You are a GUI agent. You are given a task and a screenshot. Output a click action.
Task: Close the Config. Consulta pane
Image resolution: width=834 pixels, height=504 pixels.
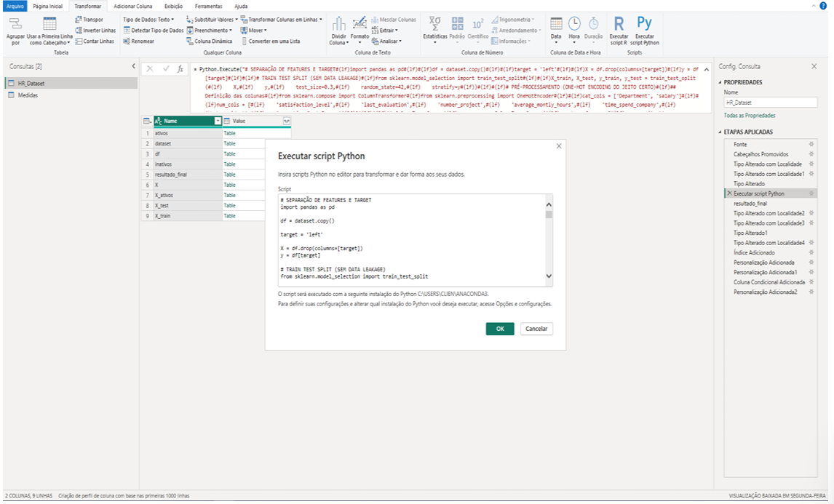click(x=814, y=66)
